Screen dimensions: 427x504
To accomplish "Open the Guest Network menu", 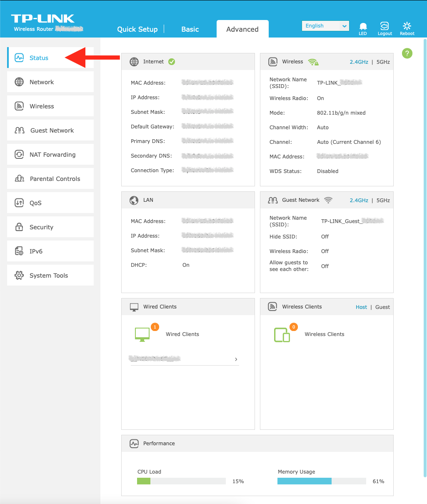I will click(50, 130).
